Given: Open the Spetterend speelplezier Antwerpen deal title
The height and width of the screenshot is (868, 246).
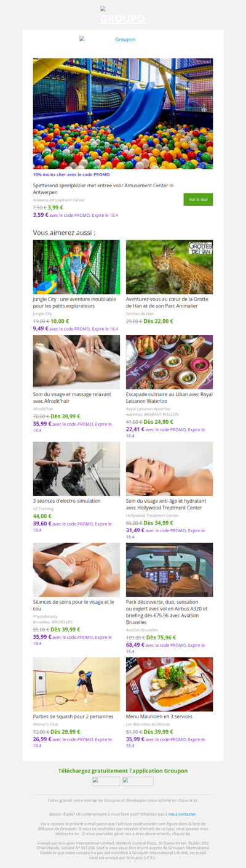Looking at the screenshot, I should (103, 189).
